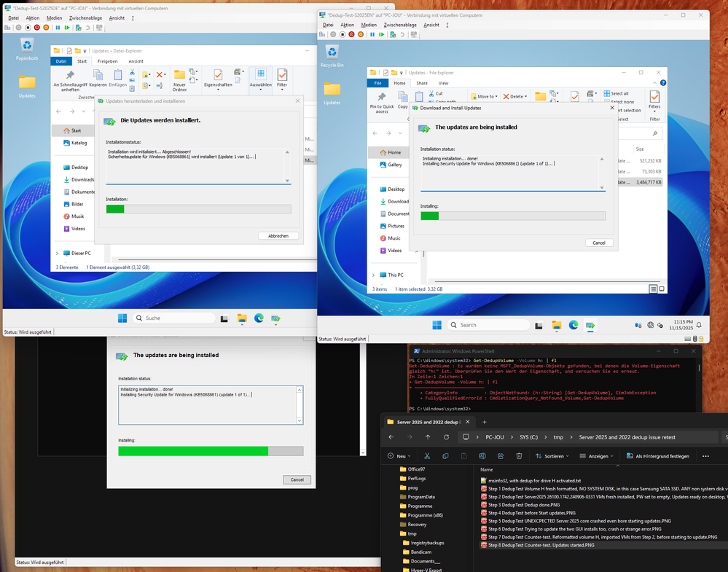Open Move to dropdown in English File Explorer
728x572 pixels.
tap(485, 97)
